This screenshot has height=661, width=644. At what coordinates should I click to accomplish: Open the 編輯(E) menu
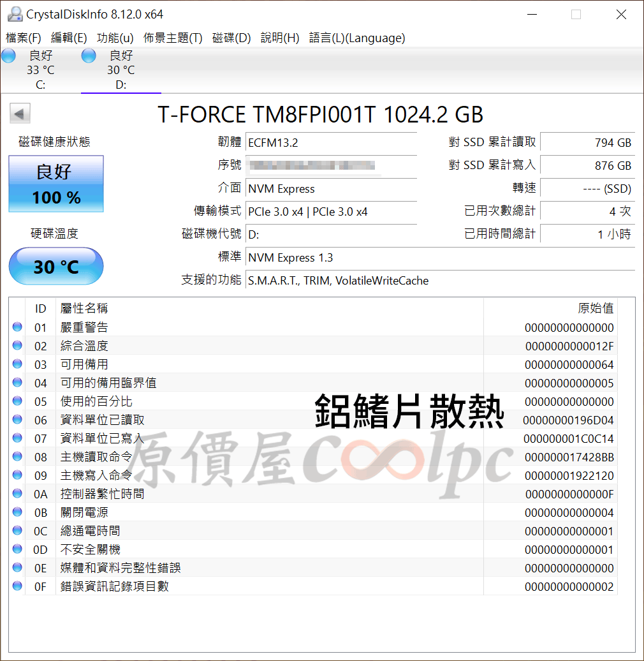pos(69,38)
